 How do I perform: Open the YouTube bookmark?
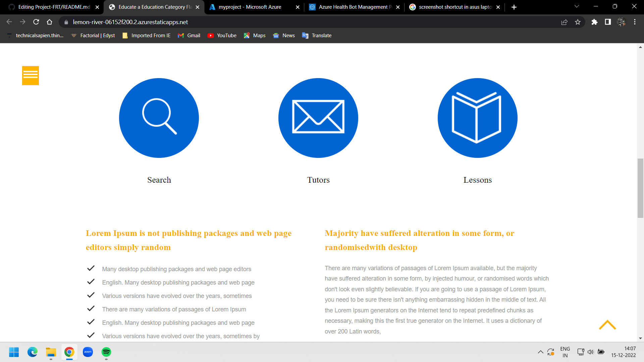(222, 35)
